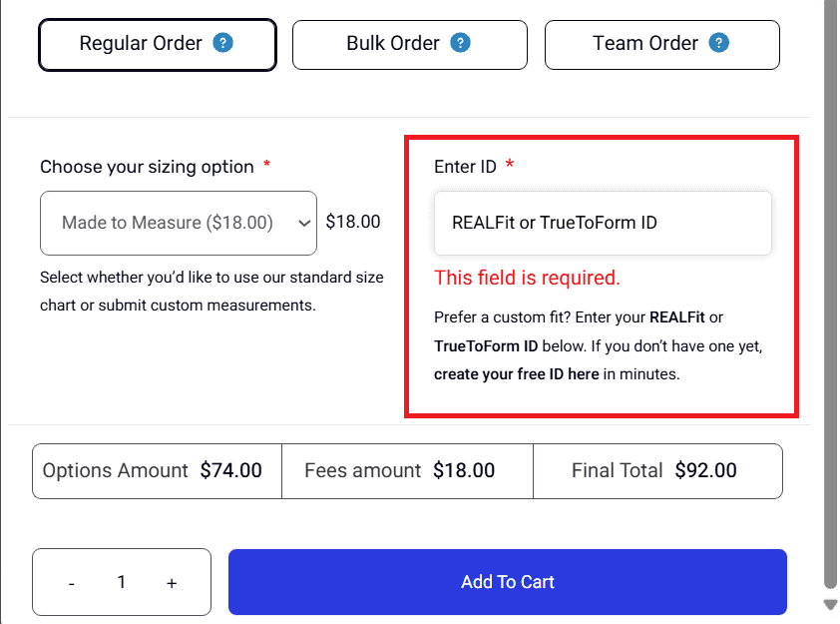This screenshot has height=624, width=840.
Task: Increase quantity with the plus button
Action: coord(172,583)
